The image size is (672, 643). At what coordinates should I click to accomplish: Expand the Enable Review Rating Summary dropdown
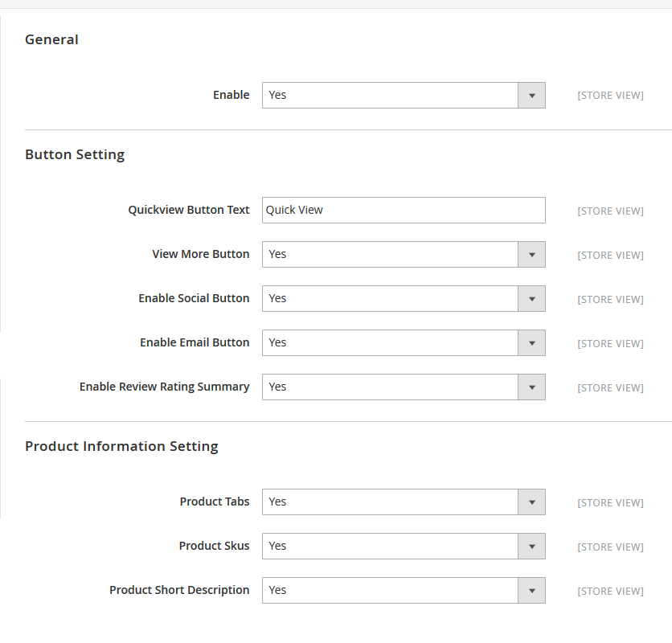coord(403,387)
